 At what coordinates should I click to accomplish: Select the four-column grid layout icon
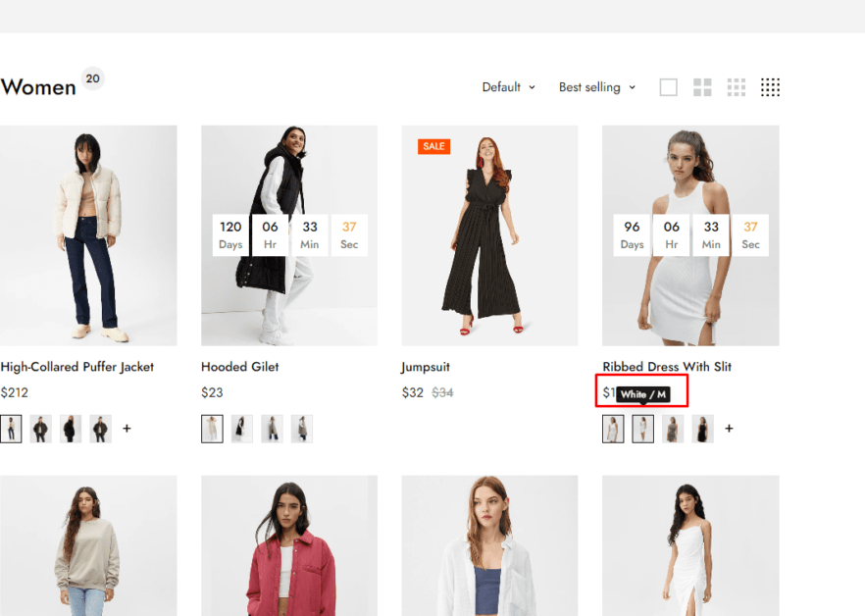(737, 86)
